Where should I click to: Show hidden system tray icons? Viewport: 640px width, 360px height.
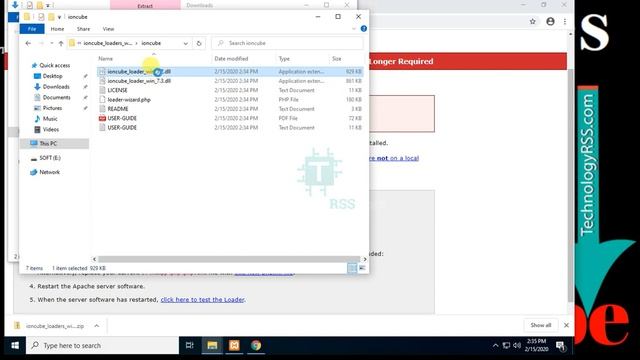point(495,345)
